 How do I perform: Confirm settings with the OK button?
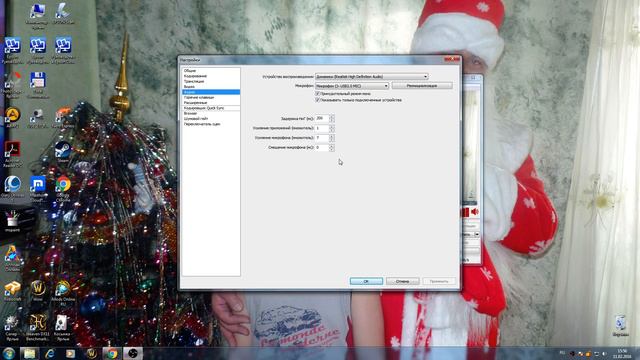click(366, 281)
